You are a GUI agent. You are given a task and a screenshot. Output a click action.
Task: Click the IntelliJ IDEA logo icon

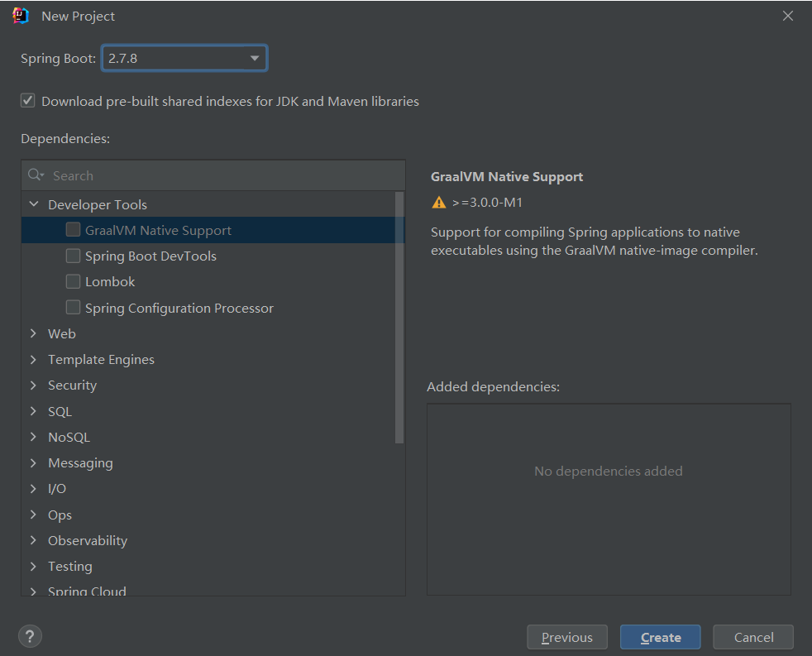pos(21,16)
